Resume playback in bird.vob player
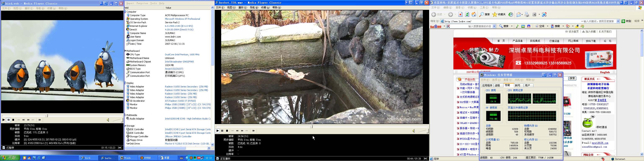This screenshot has width=644, height=161. [x=4, y=120]
